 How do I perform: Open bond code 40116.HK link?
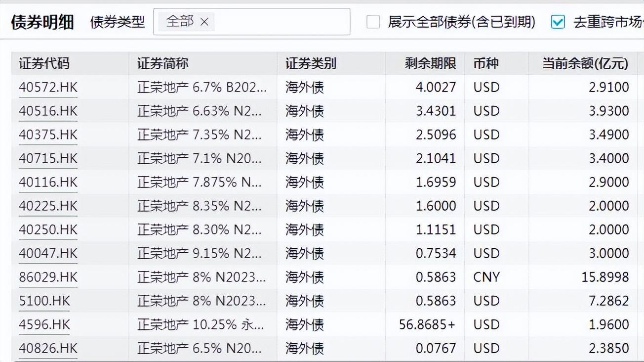[48, 182]
